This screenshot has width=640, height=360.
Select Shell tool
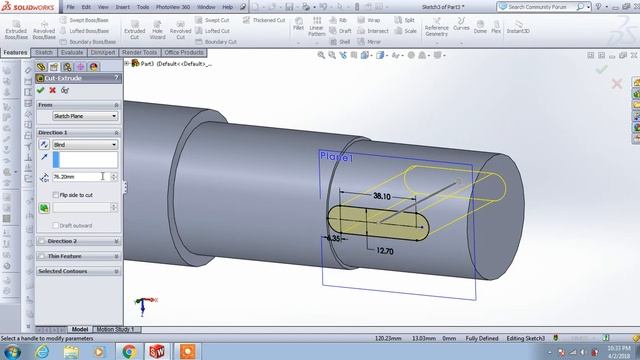pos(340,42)
